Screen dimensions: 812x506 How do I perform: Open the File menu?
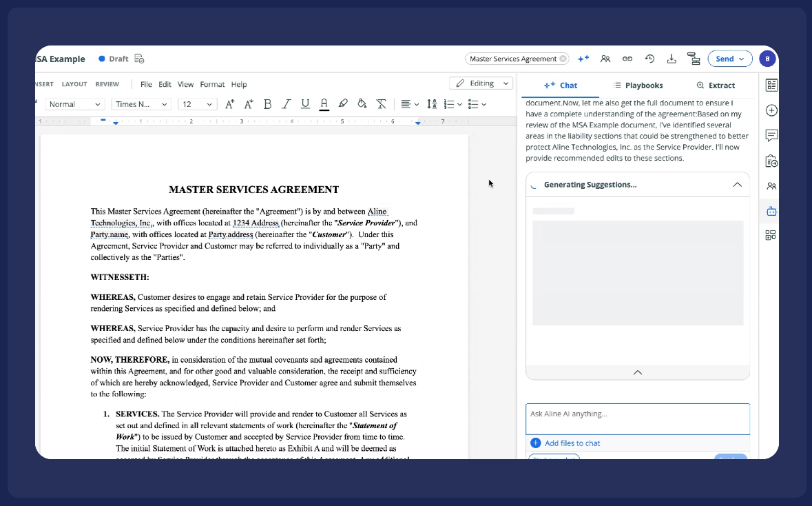pos(146,84)
